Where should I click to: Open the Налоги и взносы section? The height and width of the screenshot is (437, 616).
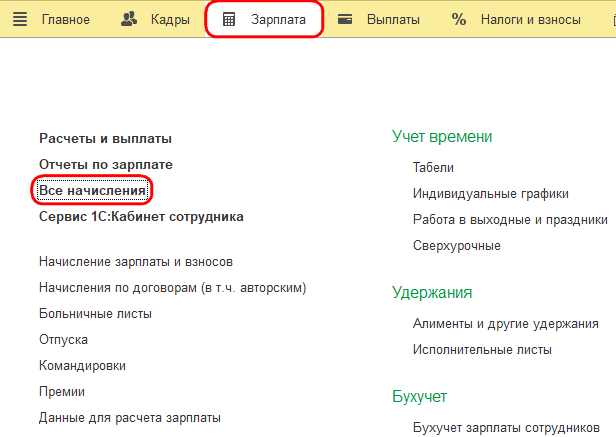tap(531, 20)
